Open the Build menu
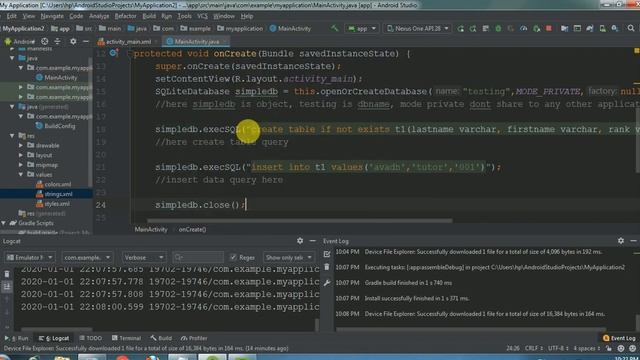The image size is (640, 360). coord(149,16)
